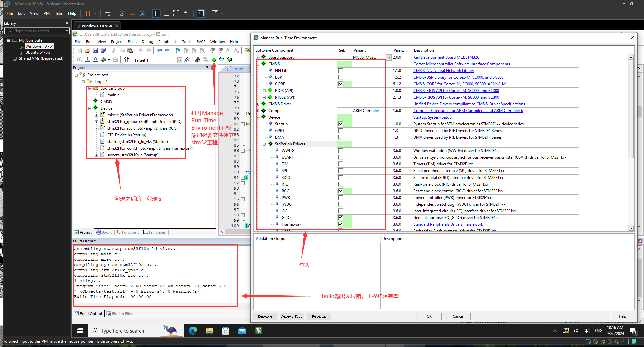Click the LOAD download to flash icon
644x347 pixels.
(x=126, y=60)
